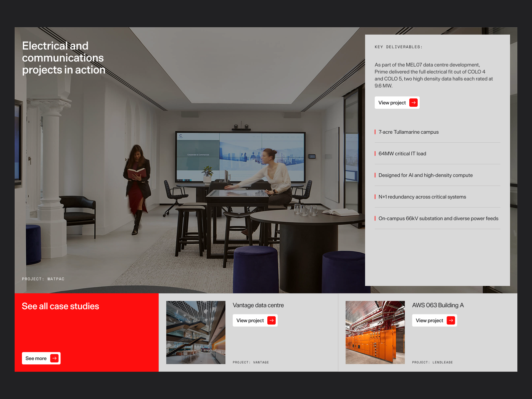532x399 pixels.
Task: Select N+1 redundancy across critical systems item
Action: (438, 197)
